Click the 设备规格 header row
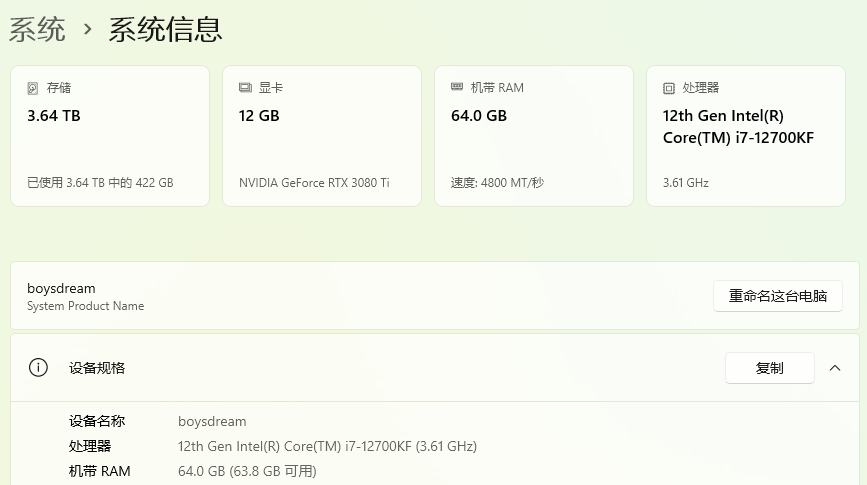The image size is (867, 485). tap(435, 368)
